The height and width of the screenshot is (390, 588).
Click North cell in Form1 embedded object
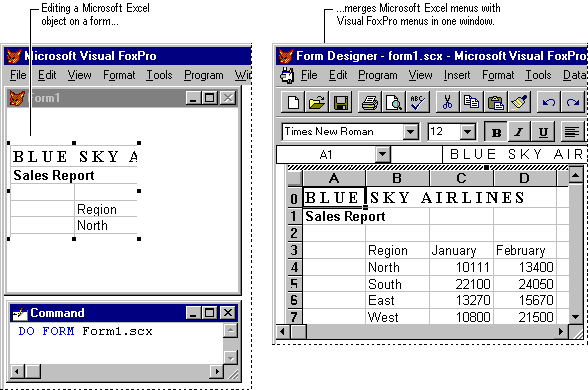click(x=106, y=225)
